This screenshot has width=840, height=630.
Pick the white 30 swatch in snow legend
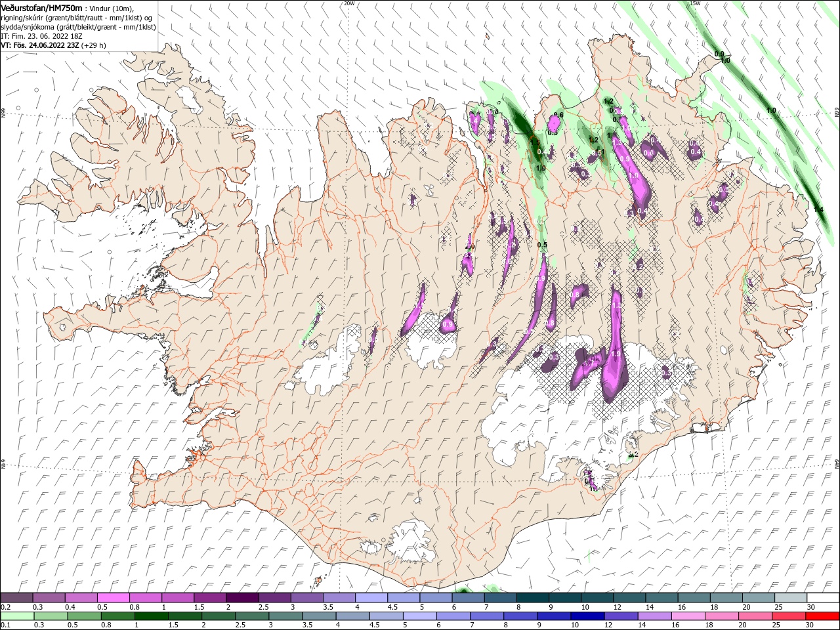point(822,598)
